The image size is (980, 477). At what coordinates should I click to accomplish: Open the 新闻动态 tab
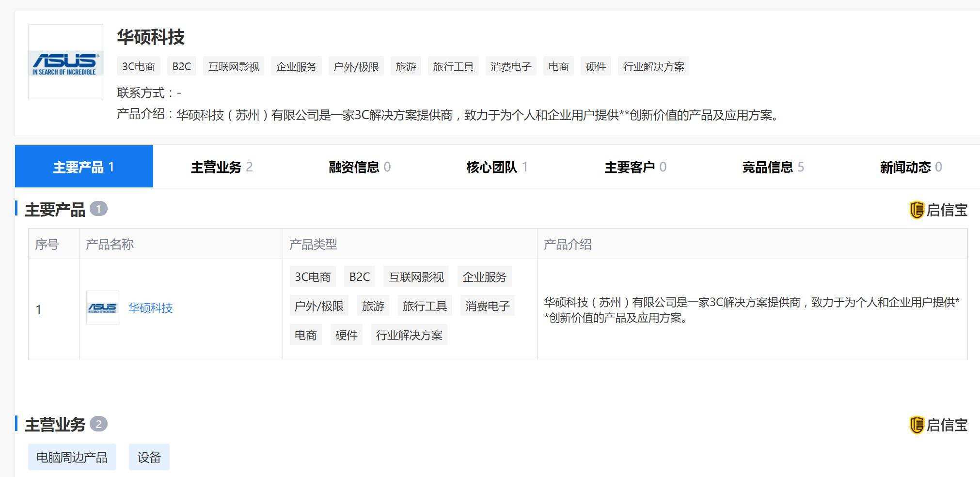[x=911, y=167]
